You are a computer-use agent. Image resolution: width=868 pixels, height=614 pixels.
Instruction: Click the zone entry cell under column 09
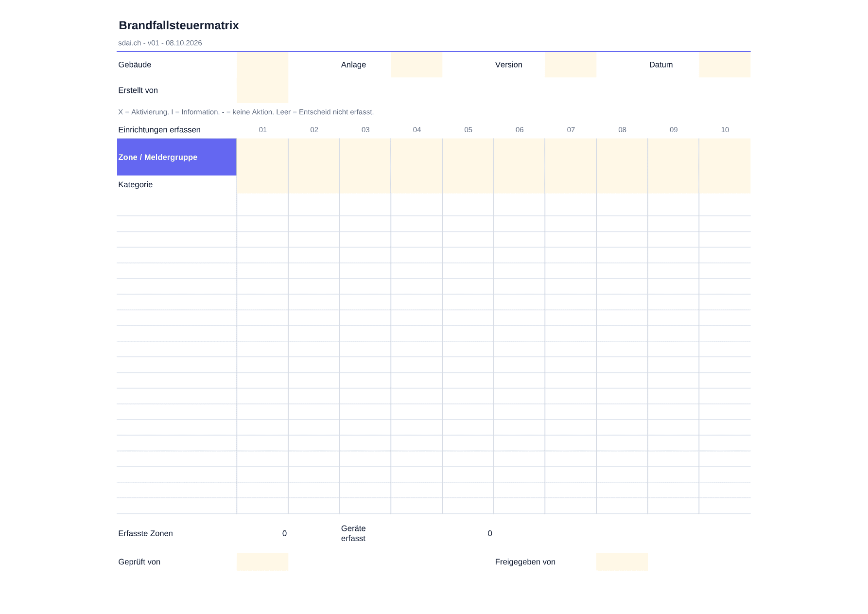674,157
